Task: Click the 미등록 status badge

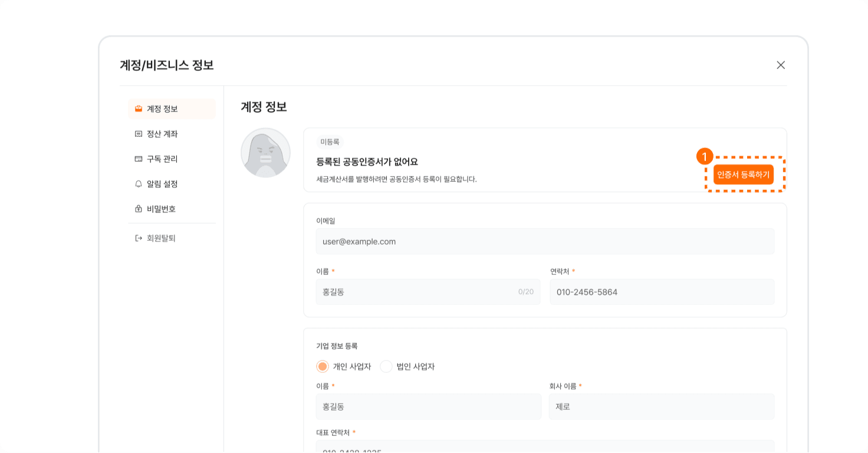Action: [330, 142]
